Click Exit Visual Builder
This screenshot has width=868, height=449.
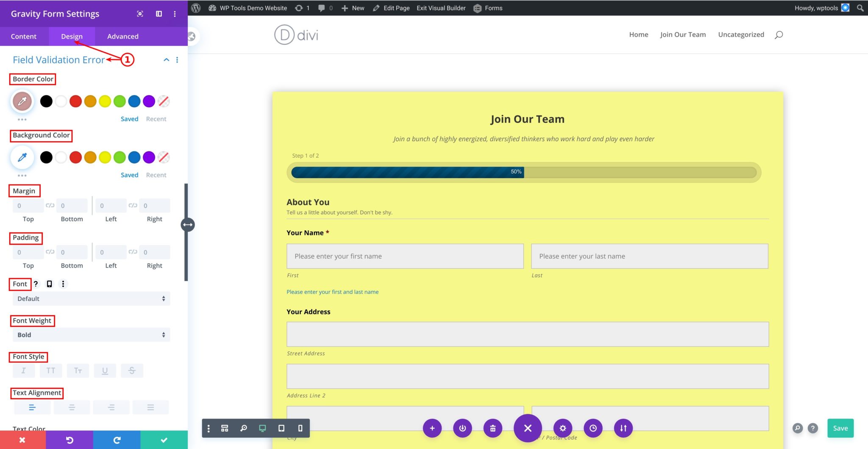coord(441,8)
